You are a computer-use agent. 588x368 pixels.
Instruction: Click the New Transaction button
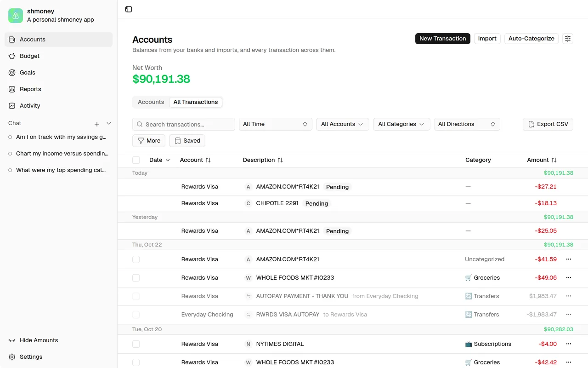click(443, 39)
